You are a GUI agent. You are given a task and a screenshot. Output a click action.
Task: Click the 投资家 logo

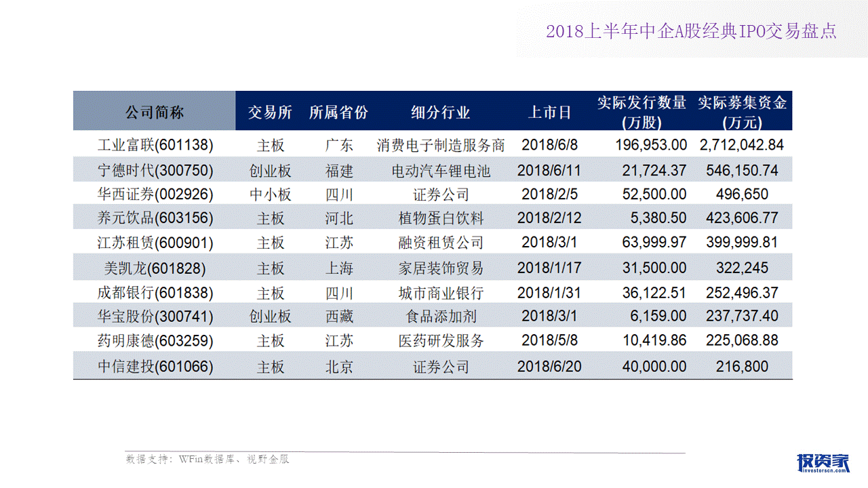[823, 462]
